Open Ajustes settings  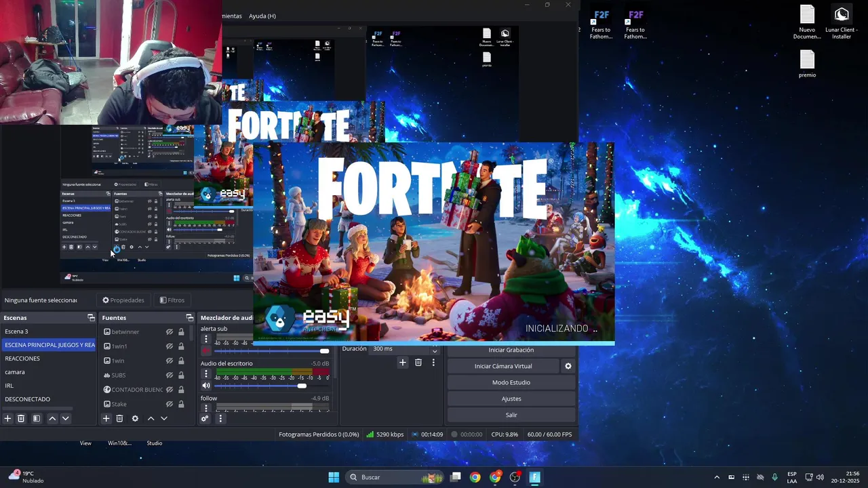511,399
